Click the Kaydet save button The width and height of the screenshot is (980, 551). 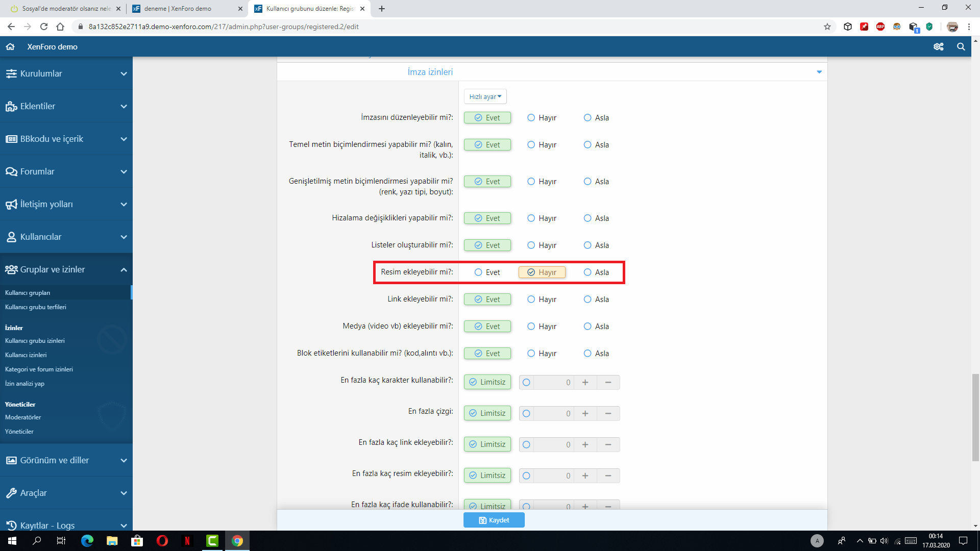(494, 520)
